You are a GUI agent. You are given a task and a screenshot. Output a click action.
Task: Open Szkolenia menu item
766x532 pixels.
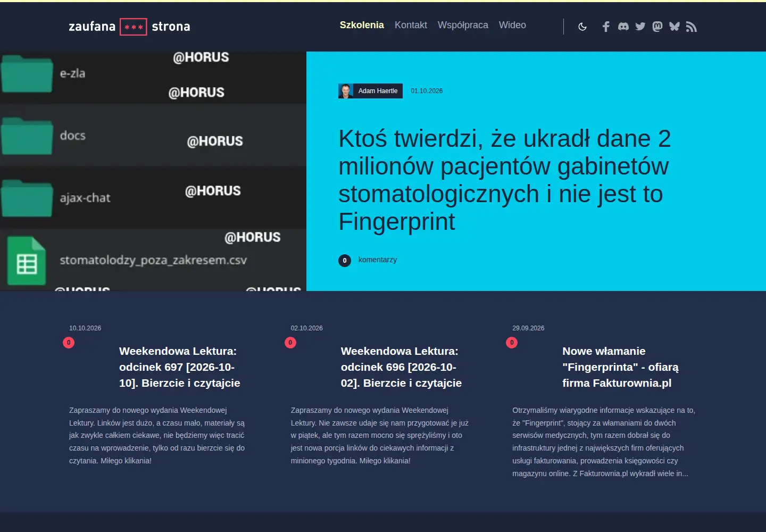(362, 25)
